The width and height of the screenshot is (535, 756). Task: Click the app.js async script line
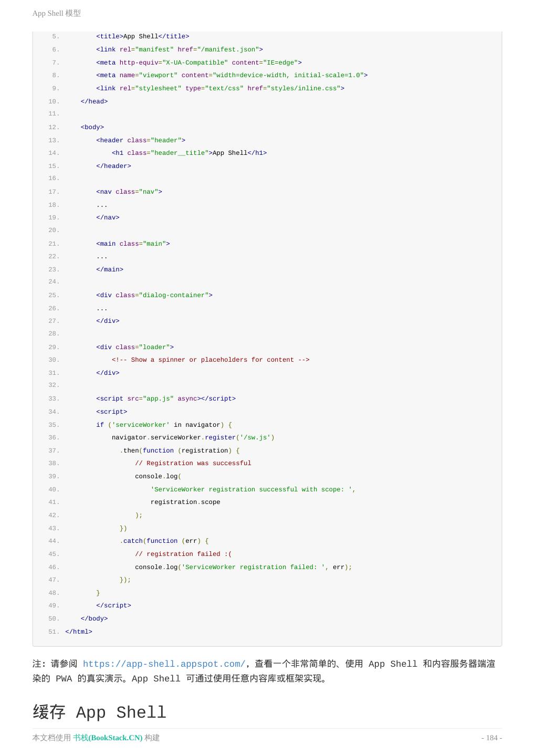166,398
